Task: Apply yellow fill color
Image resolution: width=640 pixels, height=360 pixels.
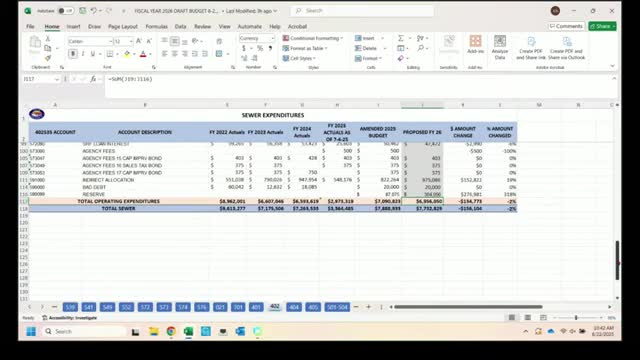Action: pos(127,54)
